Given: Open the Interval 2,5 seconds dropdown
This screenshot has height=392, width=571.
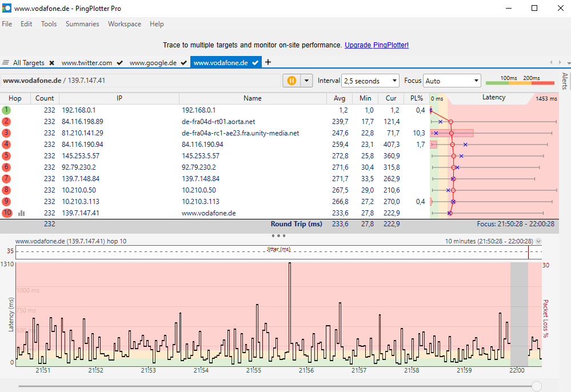Looking at the screenshot, I should coord(370,81).
